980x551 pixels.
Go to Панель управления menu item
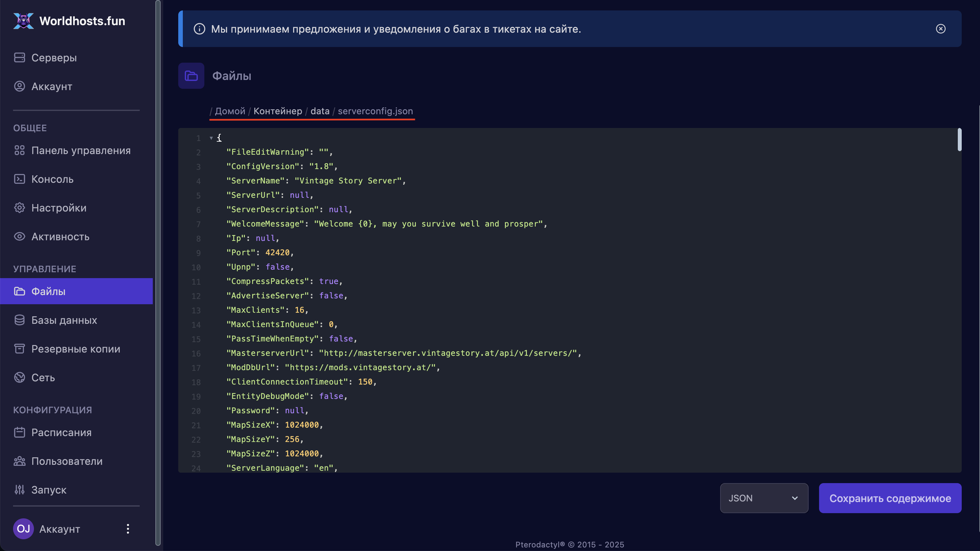coord(81,150)
